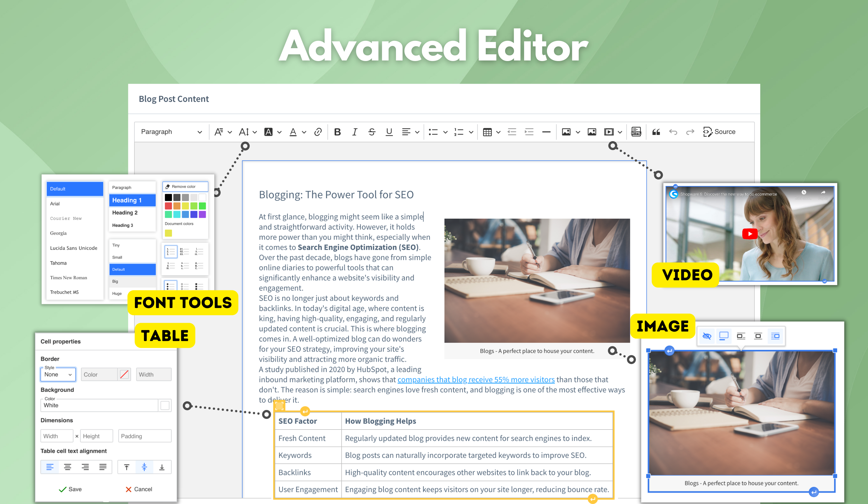Click the text alignment icon
Image resolution: width=868 pixels, height=504 pixels.
point(406,132)
